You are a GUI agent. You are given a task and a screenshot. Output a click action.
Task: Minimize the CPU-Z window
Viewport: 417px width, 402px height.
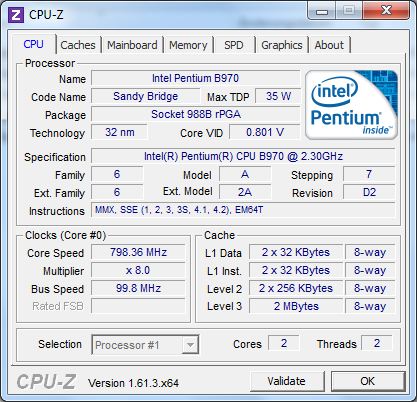[x=322, y=12]
